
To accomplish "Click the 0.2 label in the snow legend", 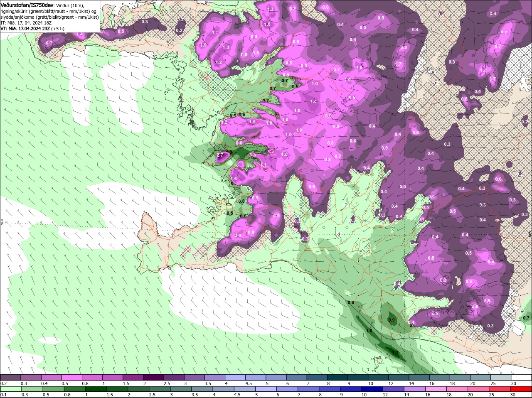I will tap(3, 383).
